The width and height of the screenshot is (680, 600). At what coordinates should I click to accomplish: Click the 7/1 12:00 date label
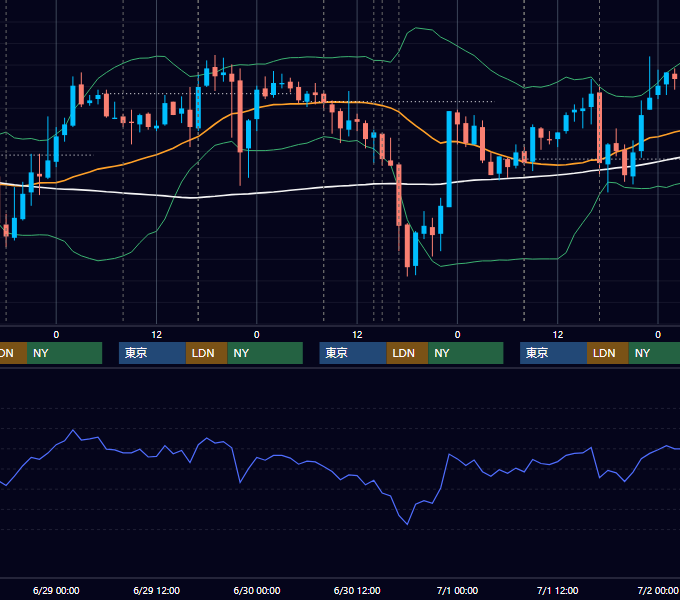click(558, 590)
